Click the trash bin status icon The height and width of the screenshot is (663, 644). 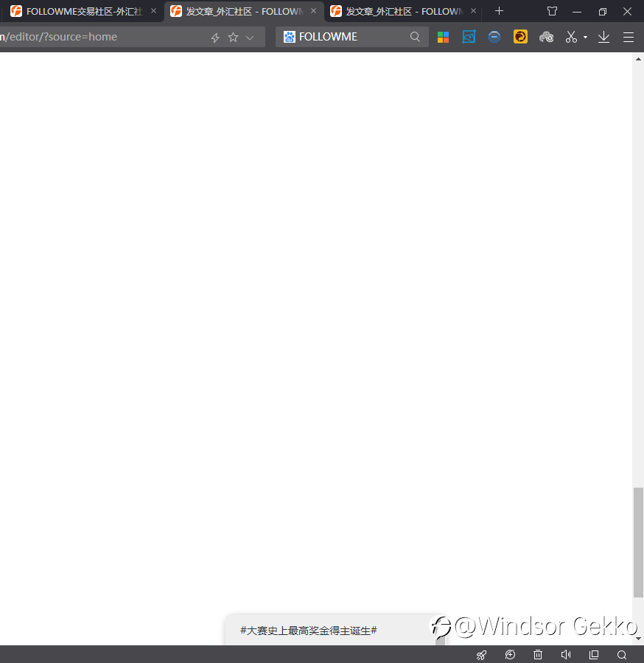538,655
